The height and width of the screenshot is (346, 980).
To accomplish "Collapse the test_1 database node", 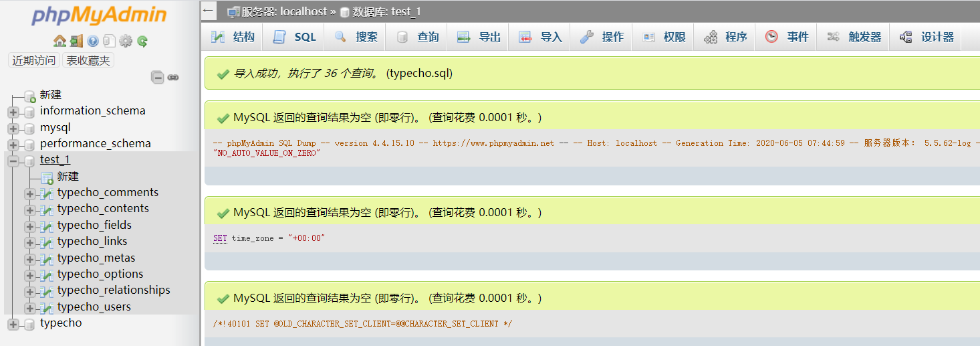I will [x=13, y=161].
